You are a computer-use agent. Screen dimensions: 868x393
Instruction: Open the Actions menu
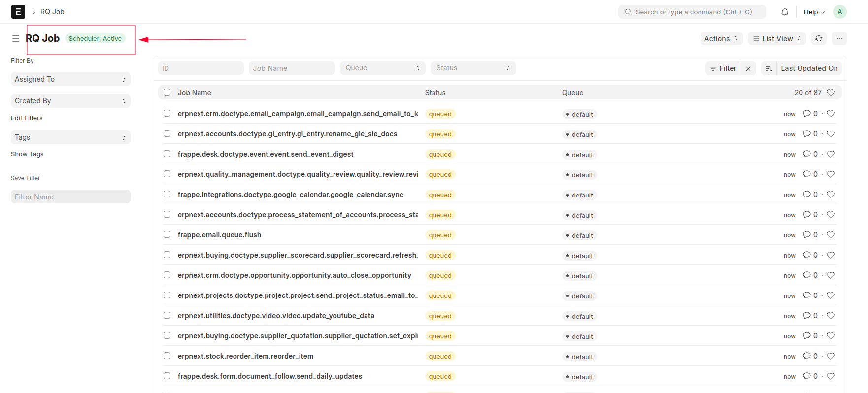click(721, 38)
